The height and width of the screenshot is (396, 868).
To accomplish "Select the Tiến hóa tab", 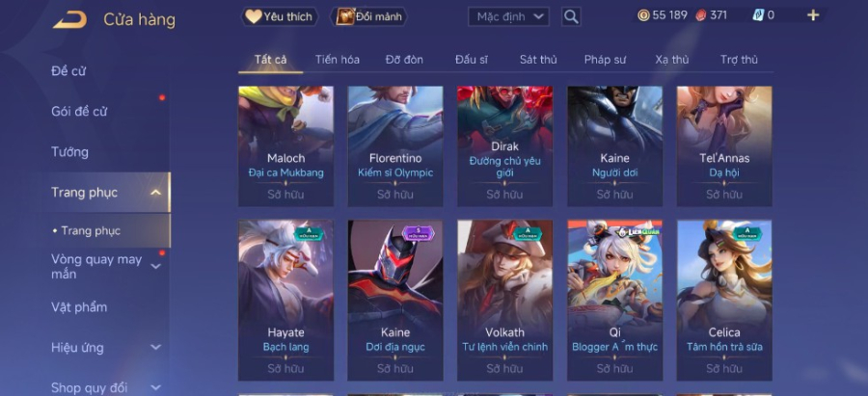I will pyautogui.click(x=338, y=60).
